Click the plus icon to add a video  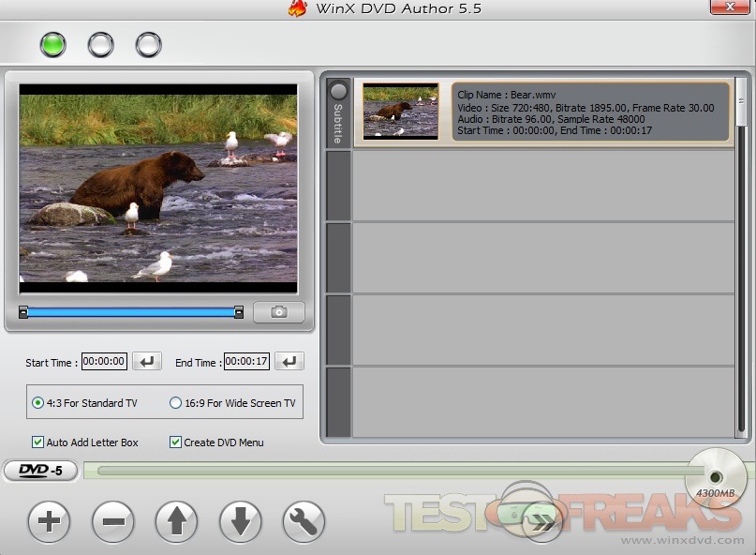(49, 522)
